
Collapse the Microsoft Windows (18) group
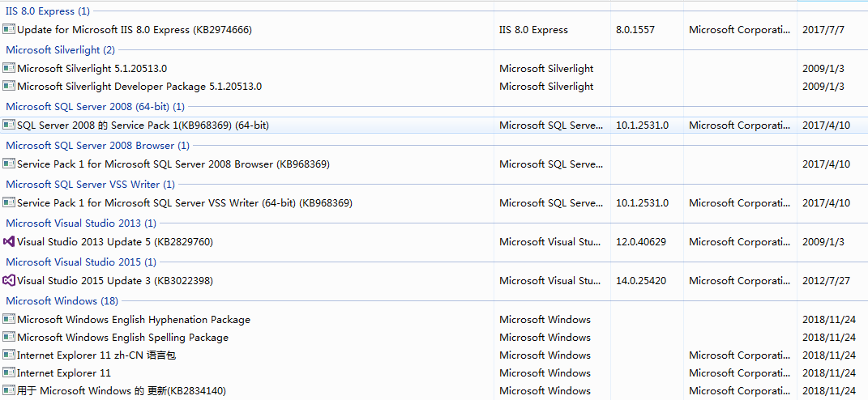coord(62,301)
